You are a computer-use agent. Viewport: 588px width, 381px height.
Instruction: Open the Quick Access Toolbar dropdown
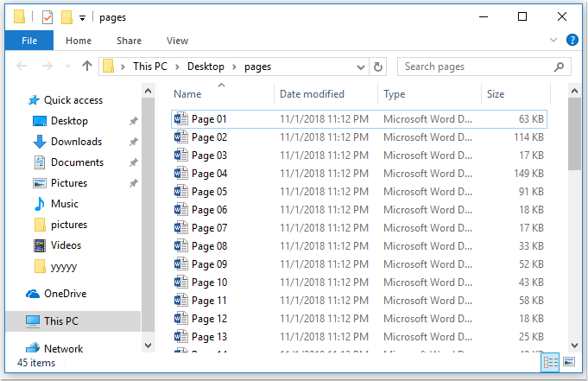point(82,17)
